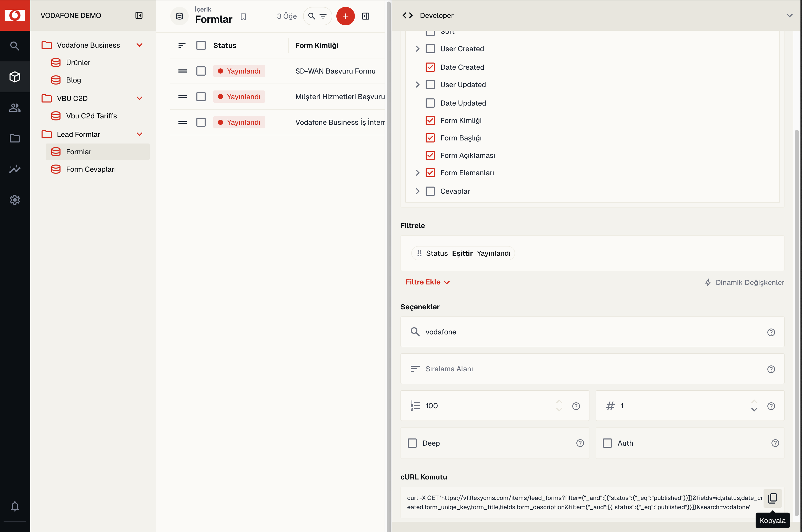Increase the limit value stepper
Image resolution: width=802 pixels, height=532 pixels.
[x=559, y=401]
